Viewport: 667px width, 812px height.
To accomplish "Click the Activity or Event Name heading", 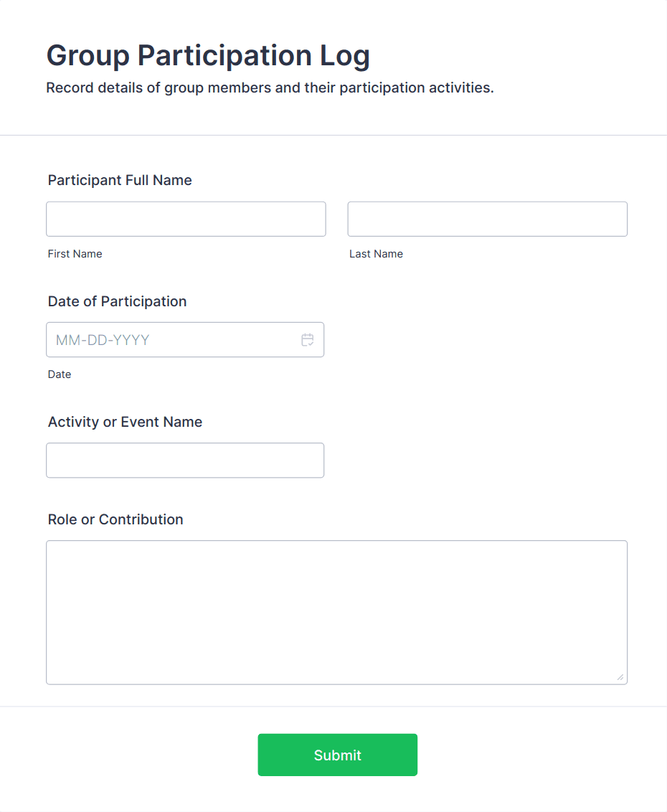I will [x=125, y=422].
